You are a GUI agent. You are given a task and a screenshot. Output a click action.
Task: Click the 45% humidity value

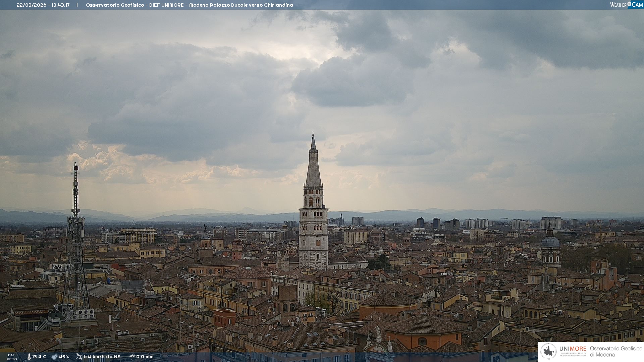click(x=64, y=357)
